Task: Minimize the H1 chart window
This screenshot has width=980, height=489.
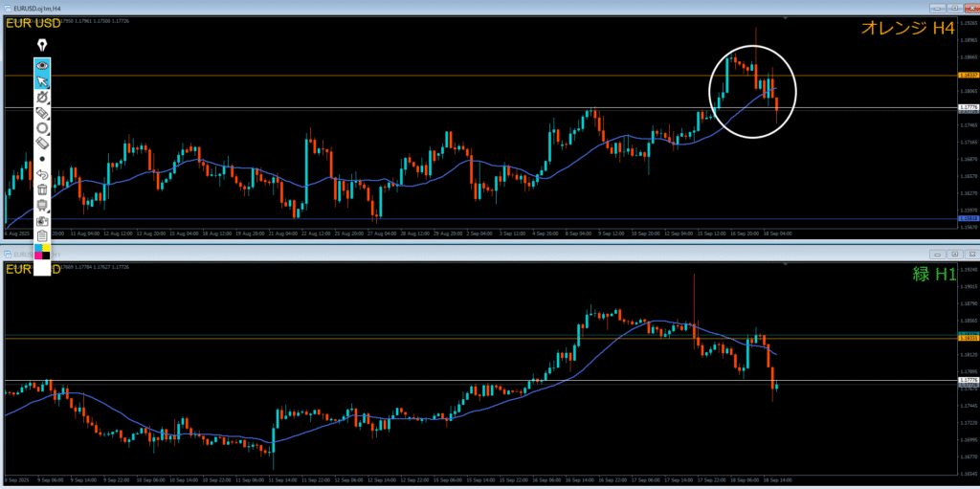Action: (x=937, y=255)
